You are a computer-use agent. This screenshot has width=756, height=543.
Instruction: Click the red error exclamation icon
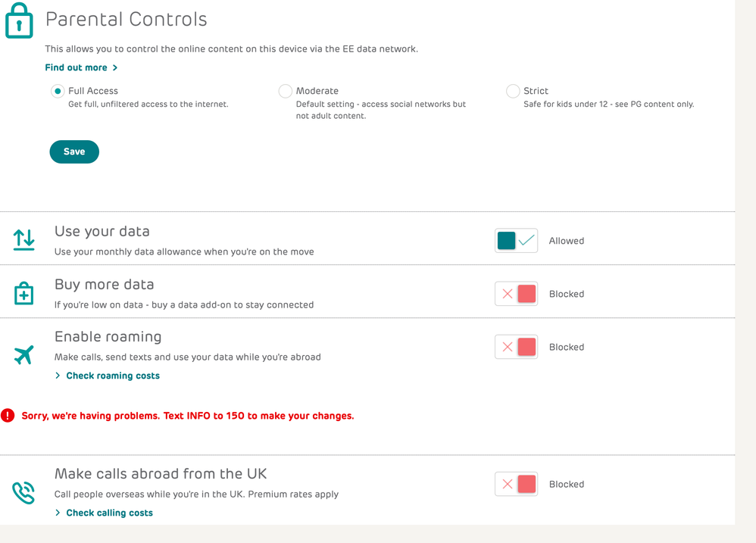pos(8,415)
